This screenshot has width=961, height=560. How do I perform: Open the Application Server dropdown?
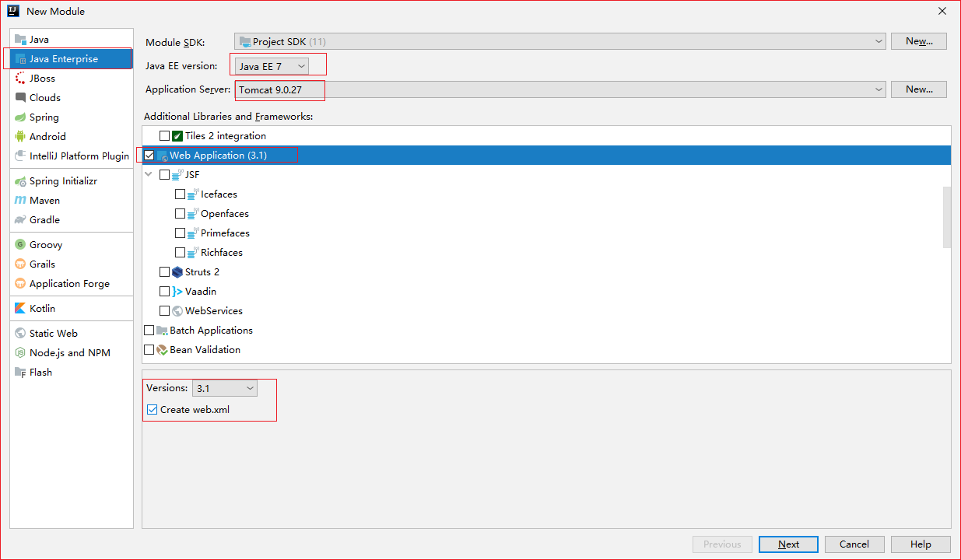pyautogui.click(x=560, y=89)
